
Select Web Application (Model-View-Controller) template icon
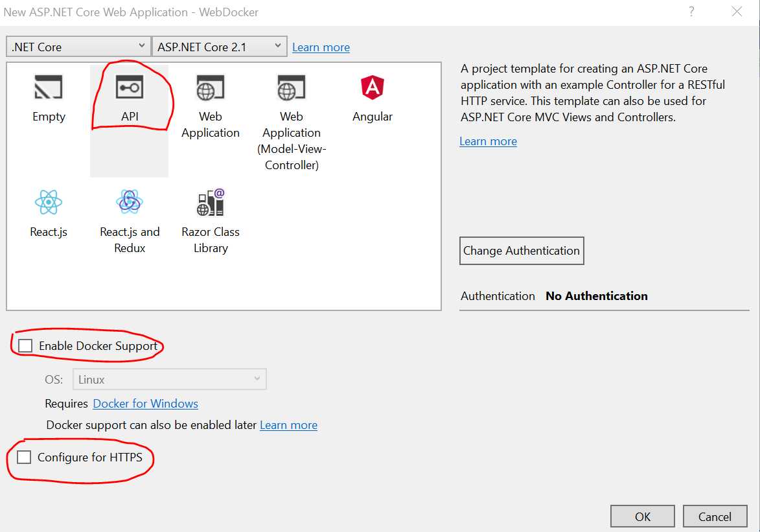tap(292, 87)
